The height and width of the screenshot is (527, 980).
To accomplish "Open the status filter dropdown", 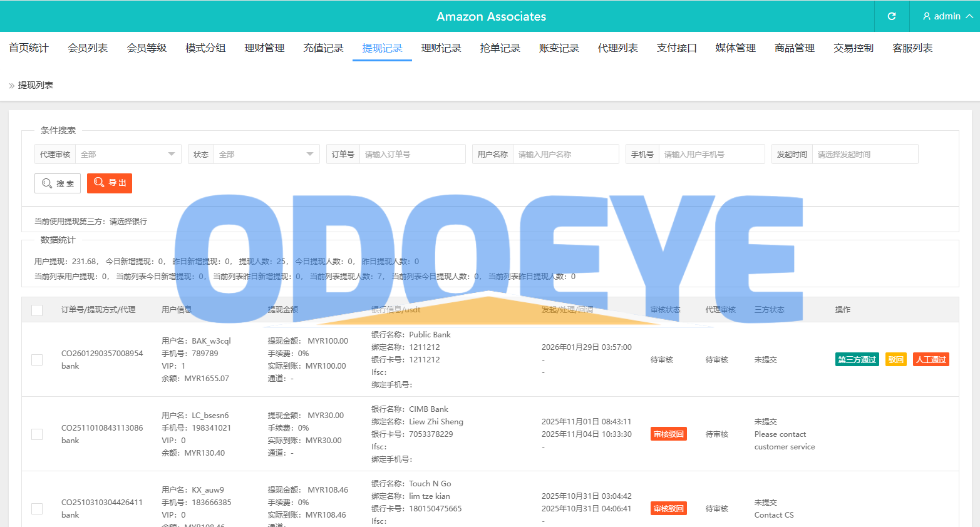I will click(x=266, y=155).
